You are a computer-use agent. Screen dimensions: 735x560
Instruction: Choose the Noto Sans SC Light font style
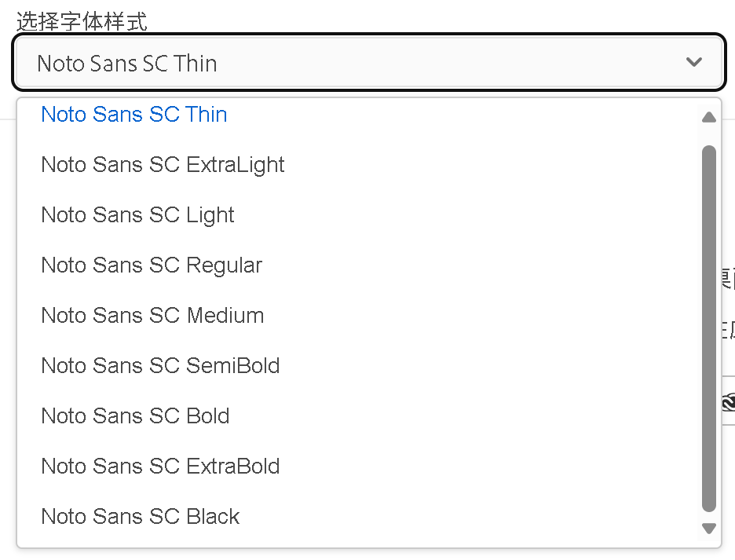click(137, 215)
